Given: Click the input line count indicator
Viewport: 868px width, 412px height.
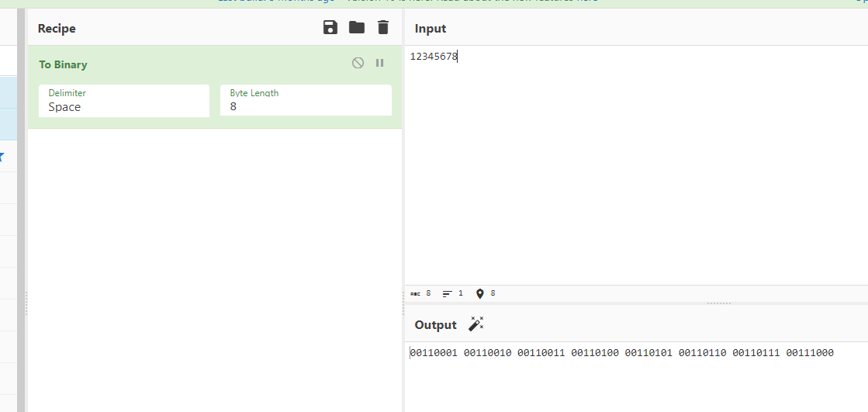Looking at the screenshot, I should (x=453, y=293).
